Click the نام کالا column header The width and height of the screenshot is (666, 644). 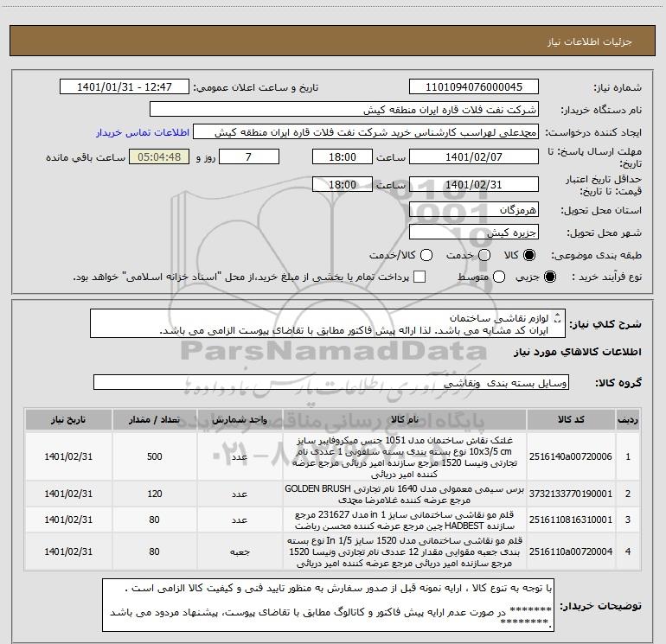(x=405, y=419)
